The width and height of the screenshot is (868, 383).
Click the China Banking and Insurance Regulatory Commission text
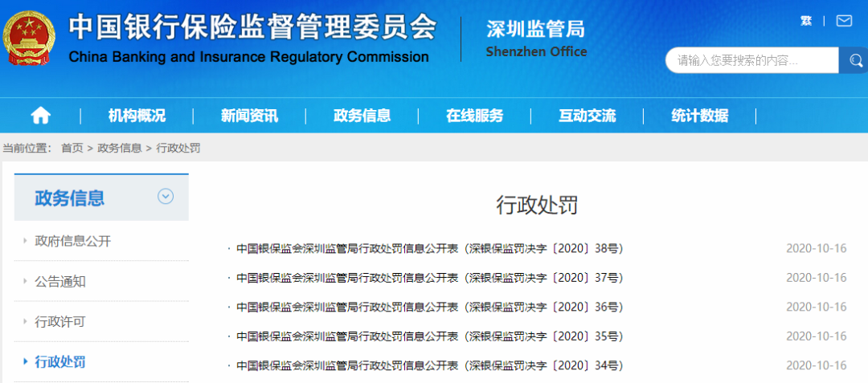pos(248,57)
